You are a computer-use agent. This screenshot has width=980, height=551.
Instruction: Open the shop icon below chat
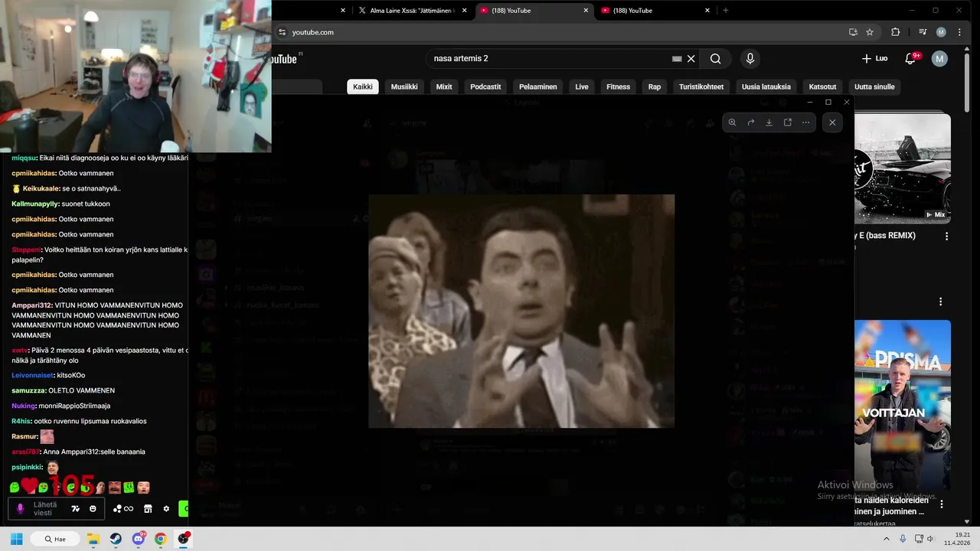point(148,509)
